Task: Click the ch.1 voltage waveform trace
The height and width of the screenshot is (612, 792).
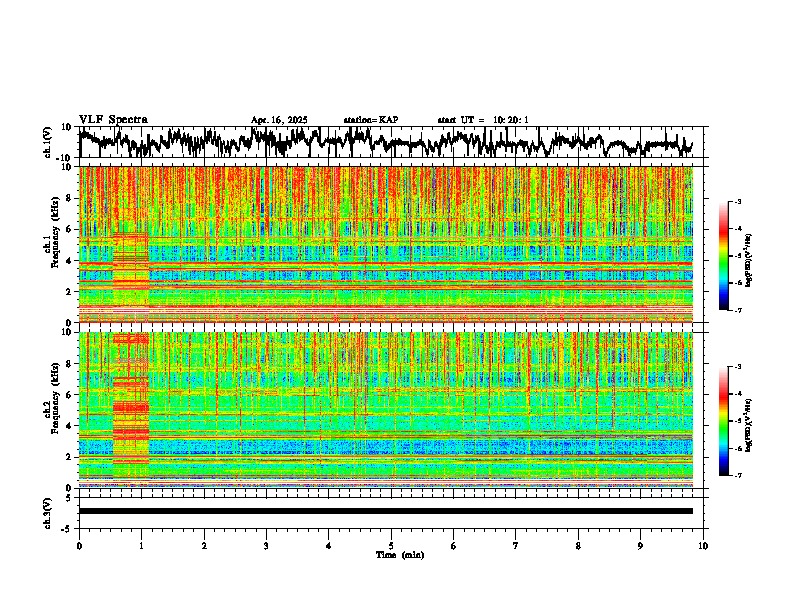Action: [385, 142]
